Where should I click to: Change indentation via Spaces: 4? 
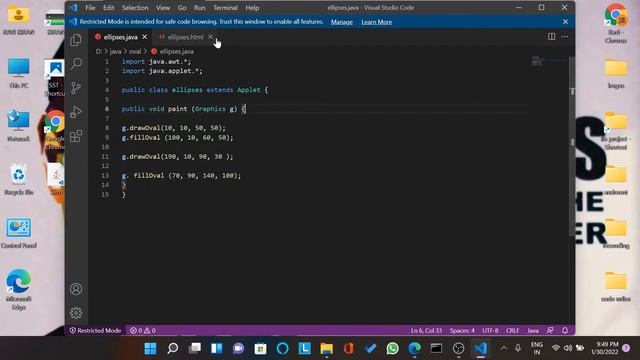point(462,330)
